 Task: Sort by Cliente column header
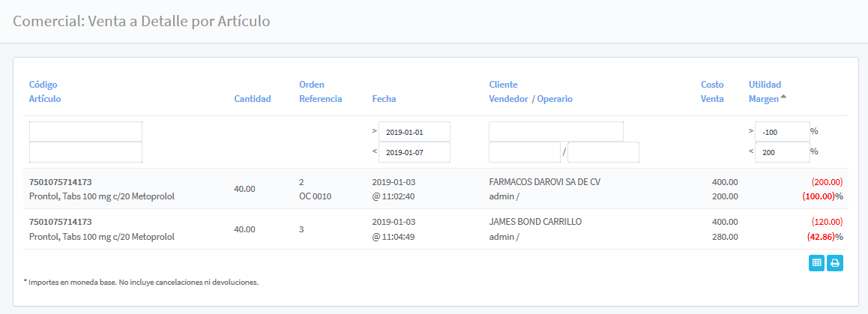point(503,85)
